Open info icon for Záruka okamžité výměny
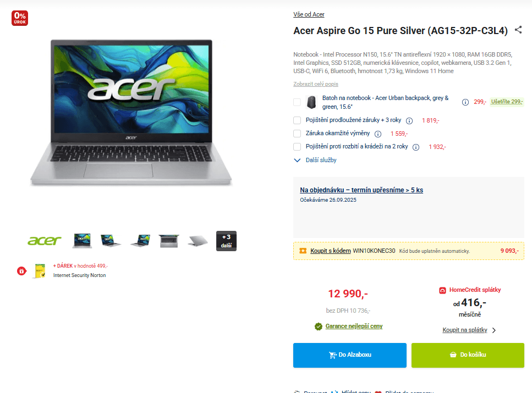The image size is (532, 393). (377, 134)
